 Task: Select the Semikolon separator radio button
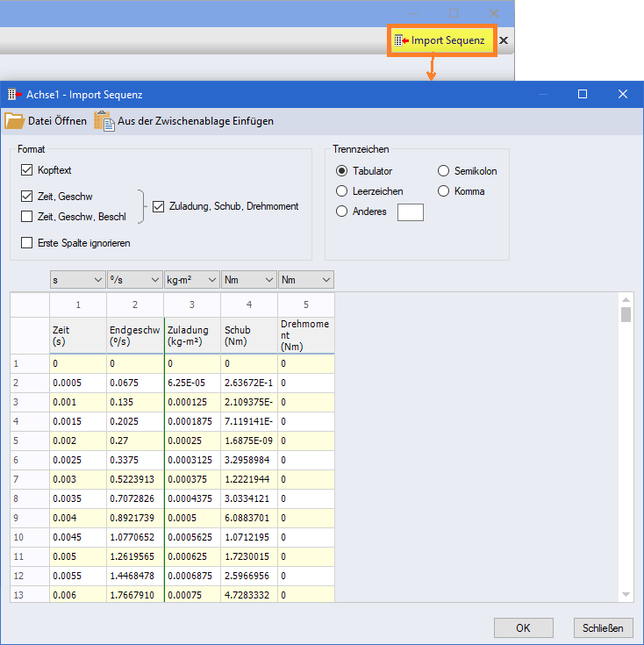pos(444,171)
